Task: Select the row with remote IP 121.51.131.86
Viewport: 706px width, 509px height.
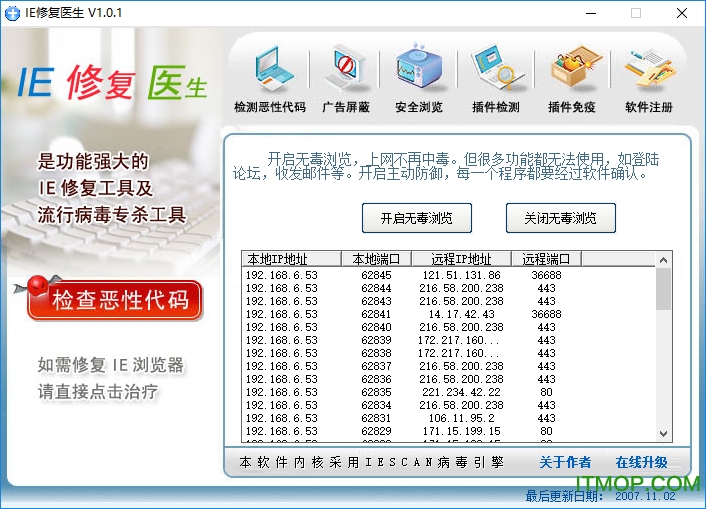Action: (x=461, y=275)
